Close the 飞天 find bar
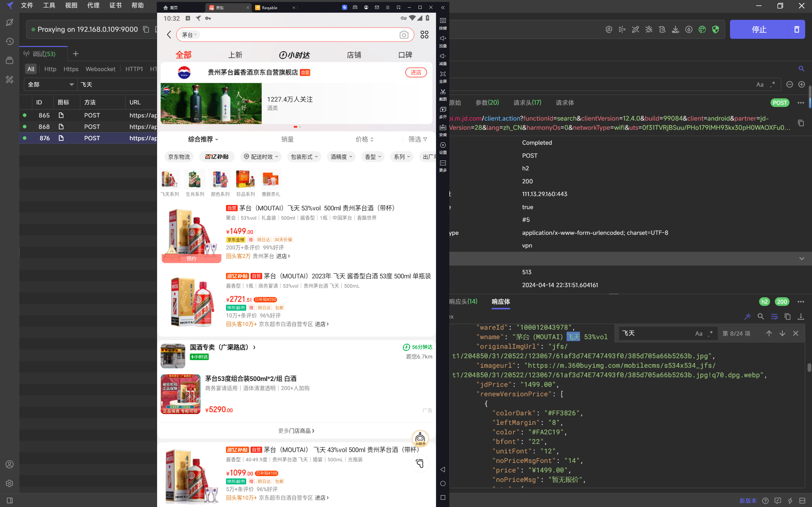The width and height of the screenshot is (812, 507). pyautogui.click(x=795, y=333)
